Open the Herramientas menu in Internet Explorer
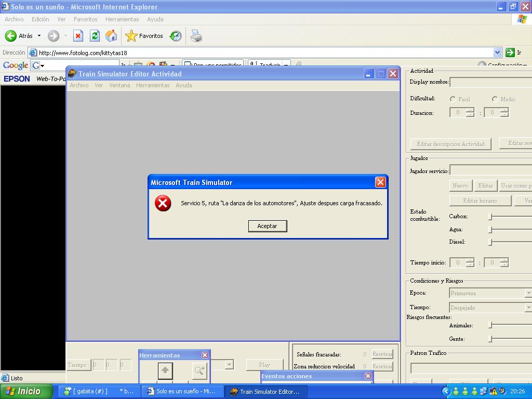The height and width of the screenshot is (399, 532). click(x=122, y=19)
